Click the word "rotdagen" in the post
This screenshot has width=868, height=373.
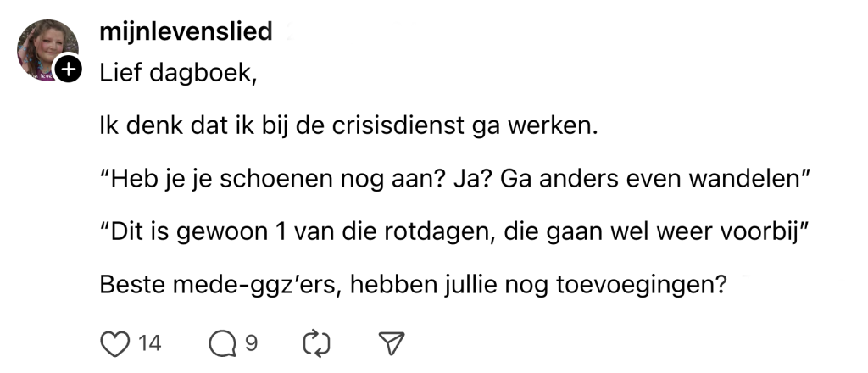click(x=464, y=234)
